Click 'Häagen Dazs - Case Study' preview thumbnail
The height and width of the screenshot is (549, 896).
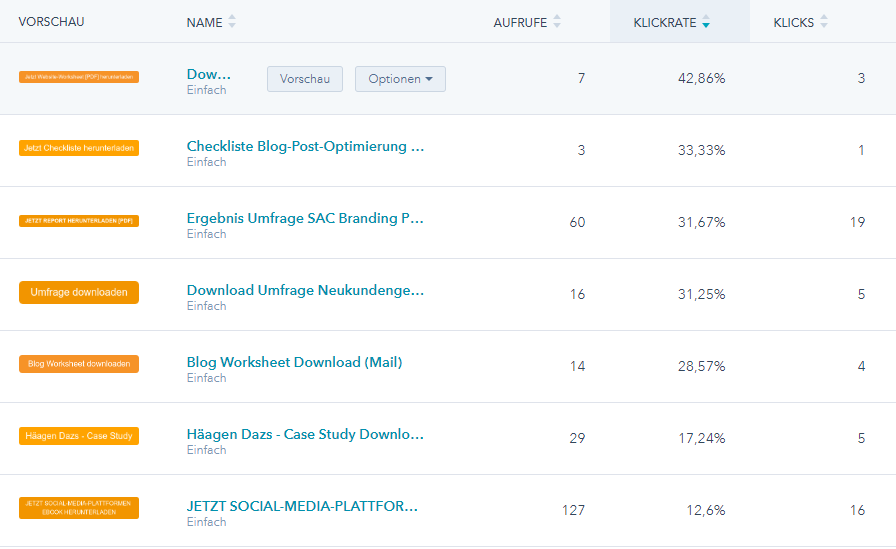79,436
